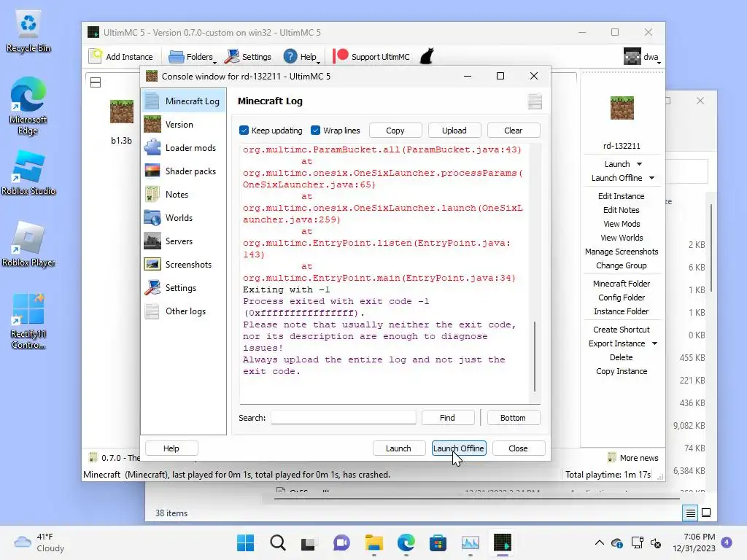Select the b1.3b instance icon
747x560 pixels.
122,111
